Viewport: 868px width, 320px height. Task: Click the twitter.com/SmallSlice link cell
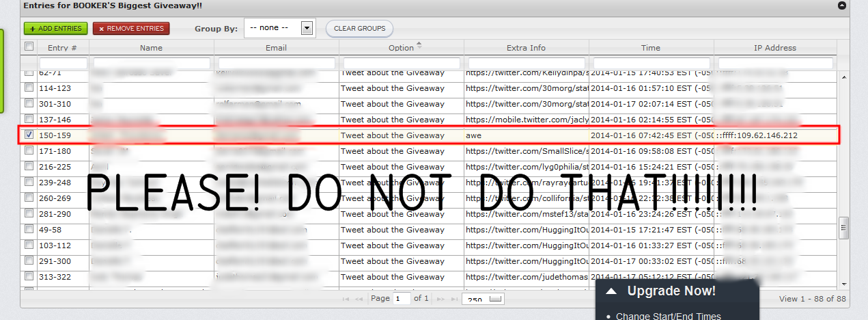click(x=527, y=150)
